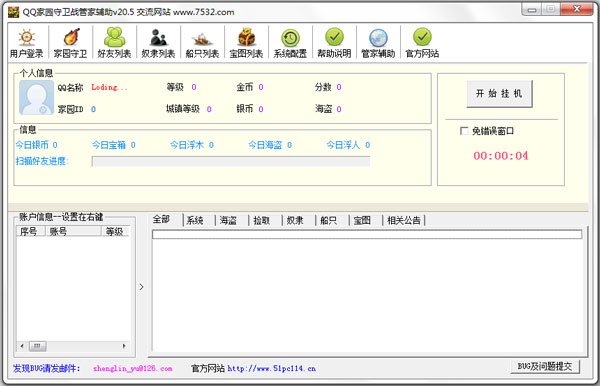
Task: Switch to the 奴隶 log tab
Action: (295, 220)
